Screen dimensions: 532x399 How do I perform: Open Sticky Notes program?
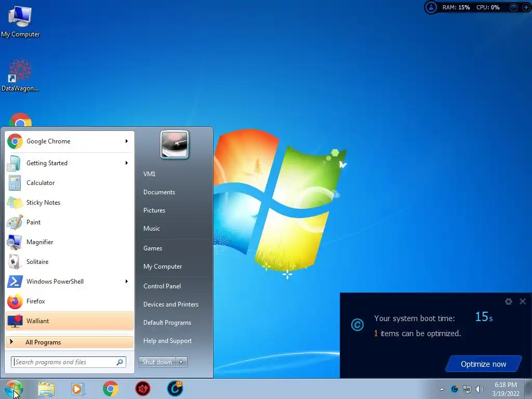[70, 203]
